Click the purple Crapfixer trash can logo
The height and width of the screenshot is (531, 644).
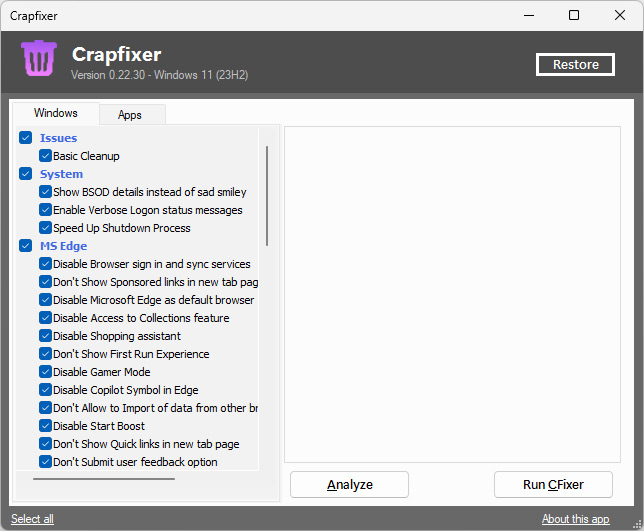coord(39,58)
